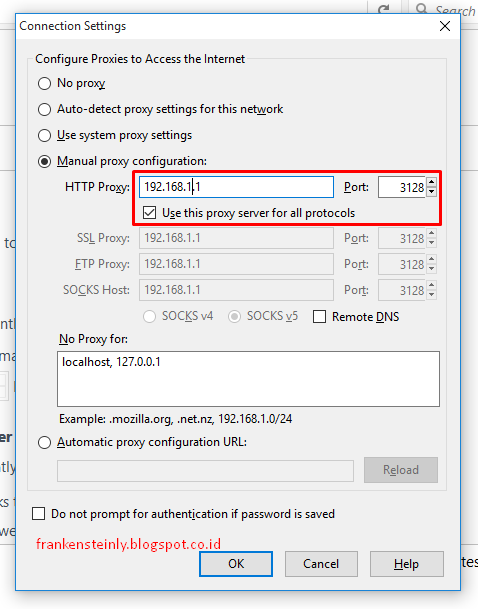Click the HTTP Proxy address field
The height and width of the screenshot is (609, 478).
[x=236, y=187]
